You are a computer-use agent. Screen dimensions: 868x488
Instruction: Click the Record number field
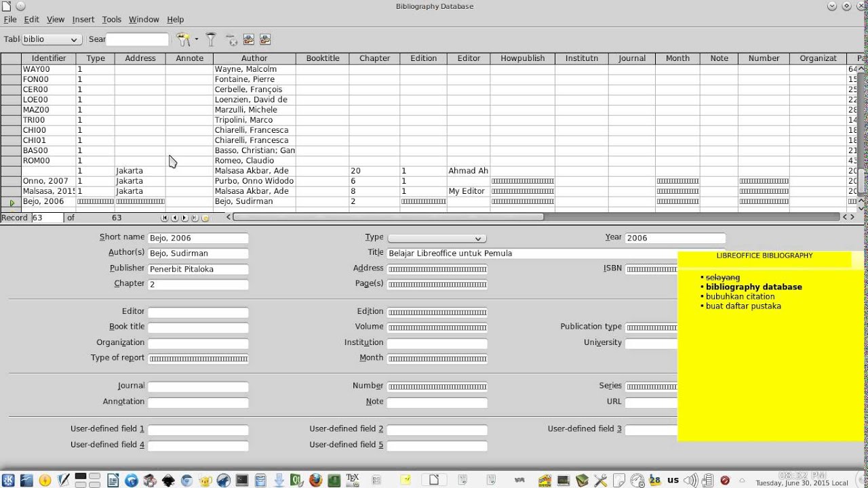click(x=47, y=218)
